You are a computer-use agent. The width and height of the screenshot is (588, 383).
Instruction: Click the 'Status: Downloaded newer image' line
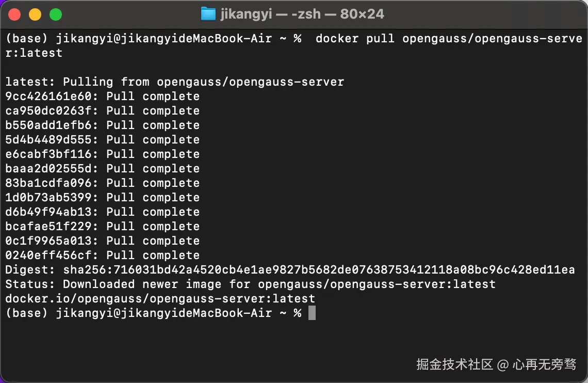click(250, 284)
